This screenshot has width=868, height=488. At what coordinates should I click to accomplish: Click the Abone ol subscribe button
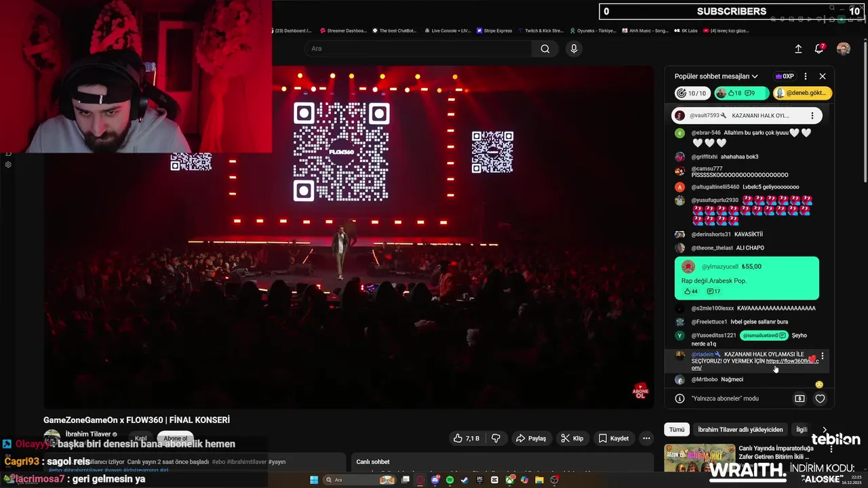(x=176, y=439)
